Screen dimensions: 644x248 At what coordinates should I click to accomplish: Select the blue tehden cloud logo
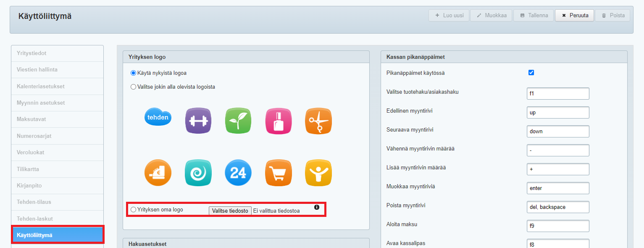(158, 117)
